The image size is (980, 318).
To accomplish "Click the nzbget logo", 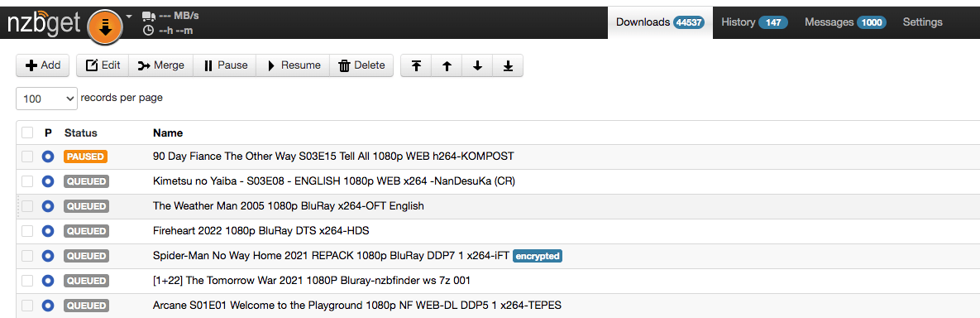I will 44,24.
